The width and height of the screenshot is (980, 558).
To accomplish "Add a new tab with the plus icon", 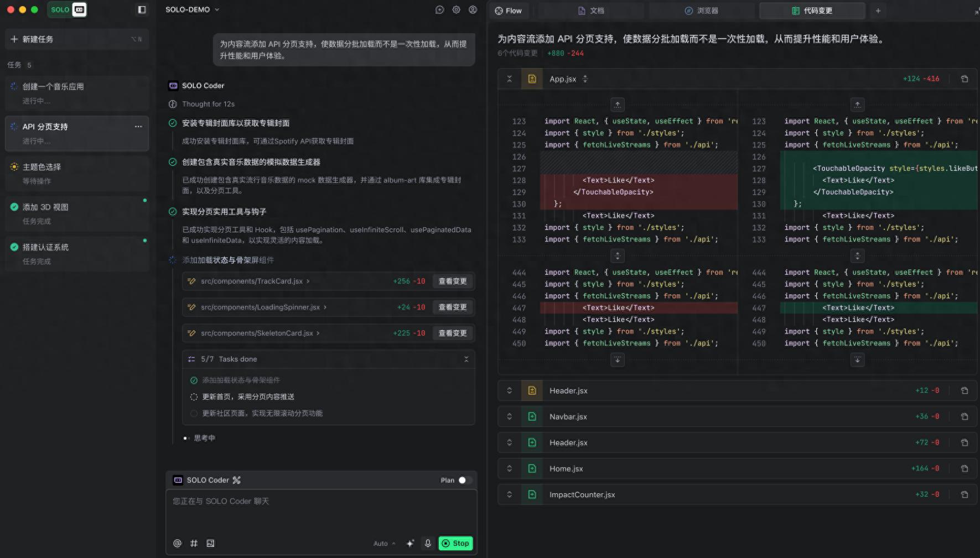I will (x=878, y=11).
